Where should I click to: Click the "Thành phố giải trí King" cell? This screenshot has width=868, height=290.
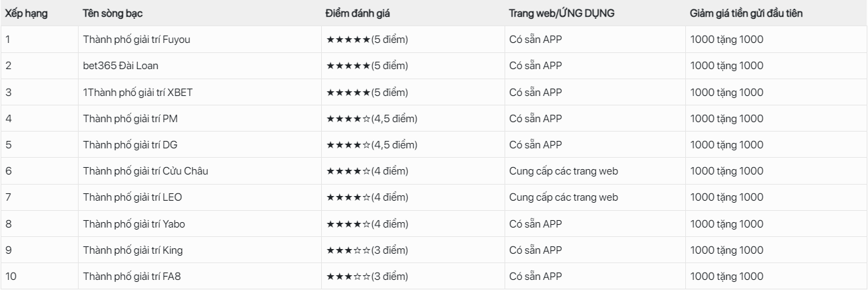133,250
